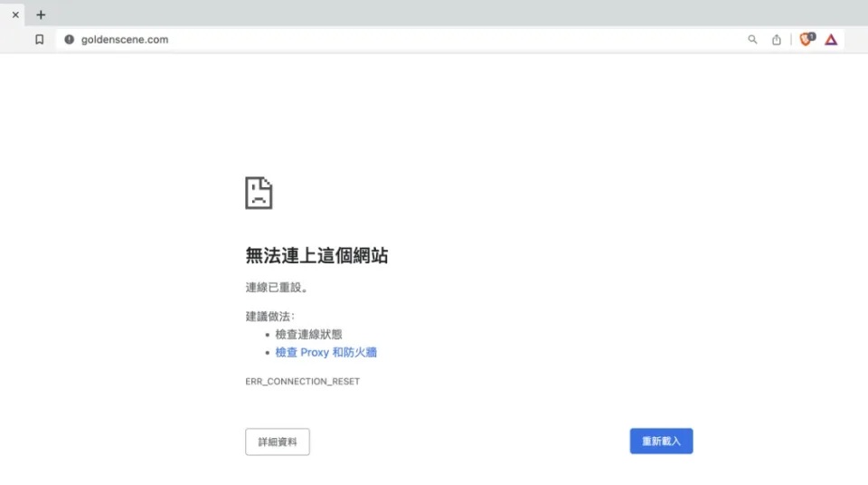Open zoom magnifier icon in address bar

pos(752,39)
